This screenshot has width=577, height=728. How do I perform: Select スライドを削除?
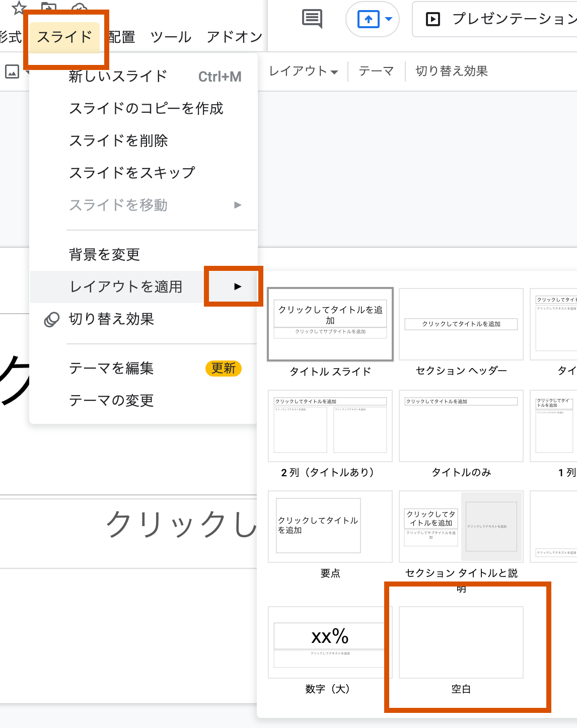pyautogui.click(x=143, y=140)
